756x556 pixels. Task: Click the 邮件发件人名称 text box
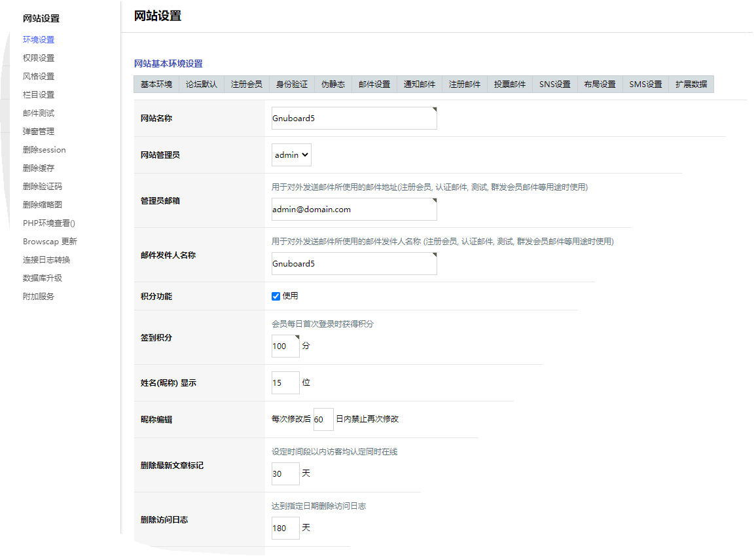pos(354,264)
